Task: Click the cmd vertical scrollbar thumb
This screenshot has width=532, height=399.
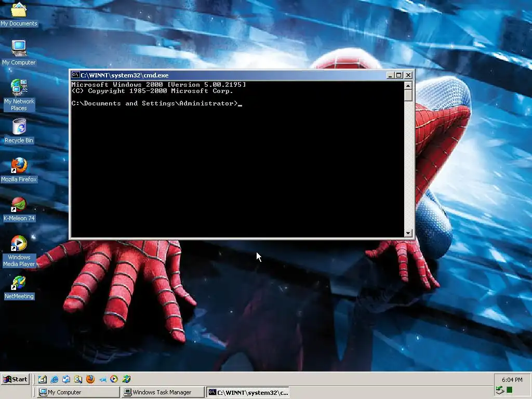Action: click(408, 96)
